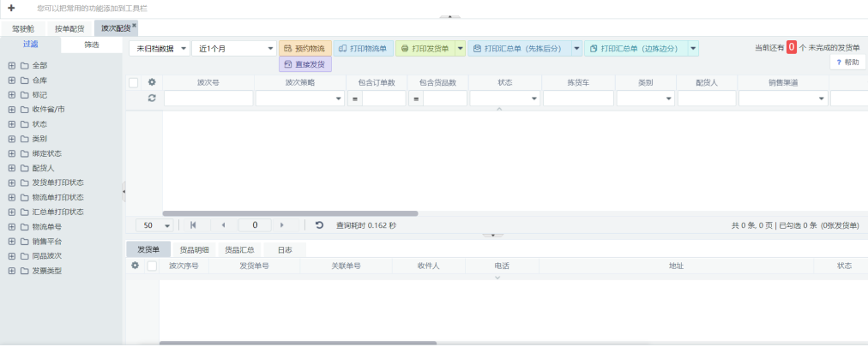Reload the query with refresh icon
The width and height of the screenshot is (868, 347).
point(319,224)
